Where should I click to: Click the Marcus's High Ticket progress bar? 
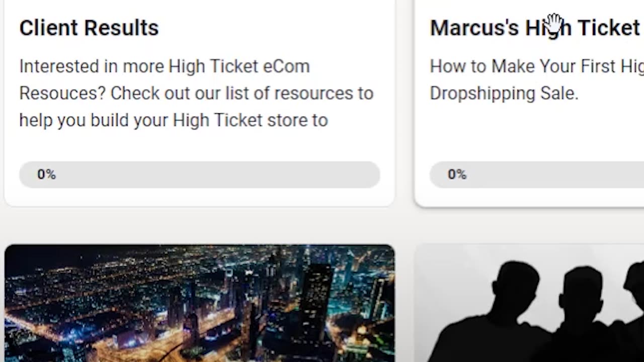point(536,174)
